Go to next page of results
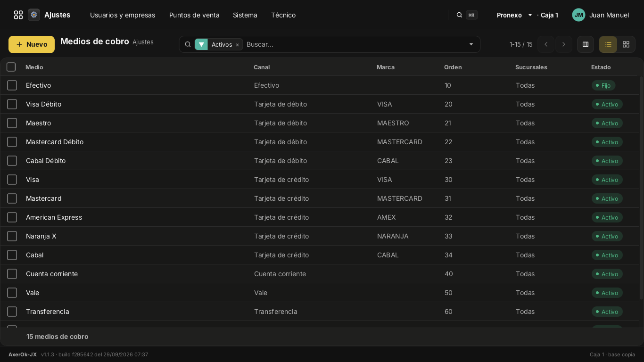Viewport: 644px width, 362px height. coord(564,44)
